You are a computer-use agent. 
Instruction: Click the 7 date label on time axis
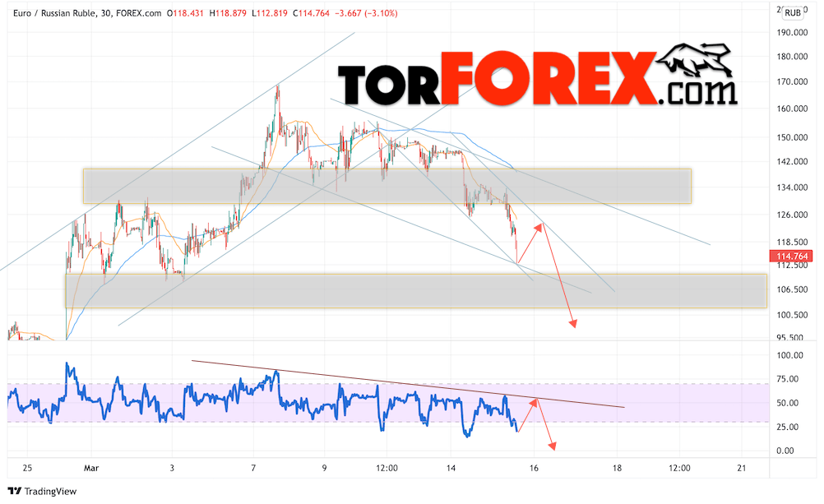[253, 468]
